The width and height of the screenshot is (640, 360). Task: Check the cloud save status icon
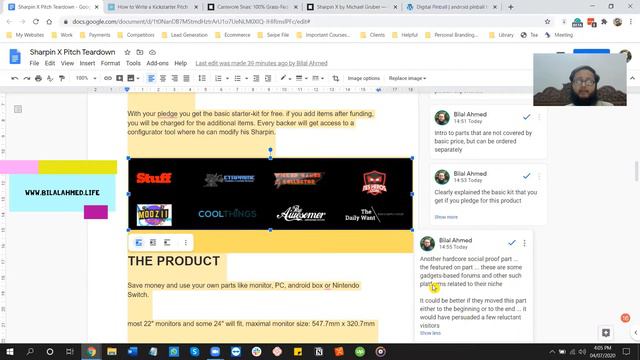(x=152, y=52)
